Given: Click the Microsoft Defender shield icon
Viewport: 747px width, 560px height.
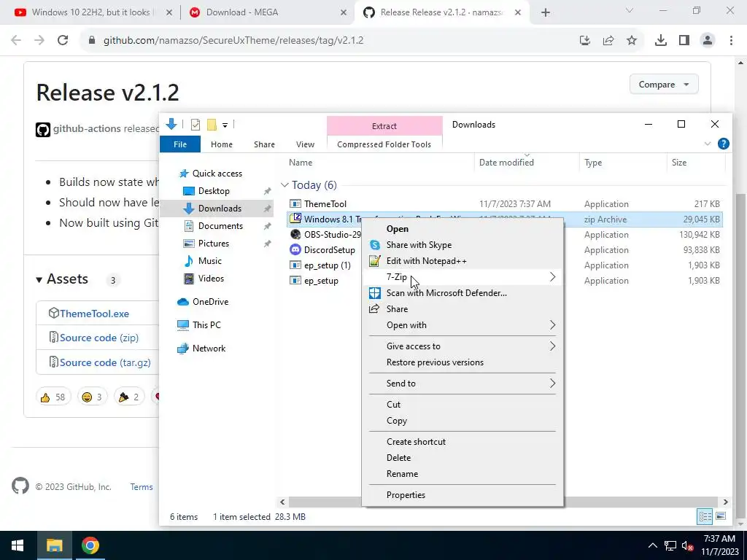Looking at the screenshot, I should pos(375,293).
